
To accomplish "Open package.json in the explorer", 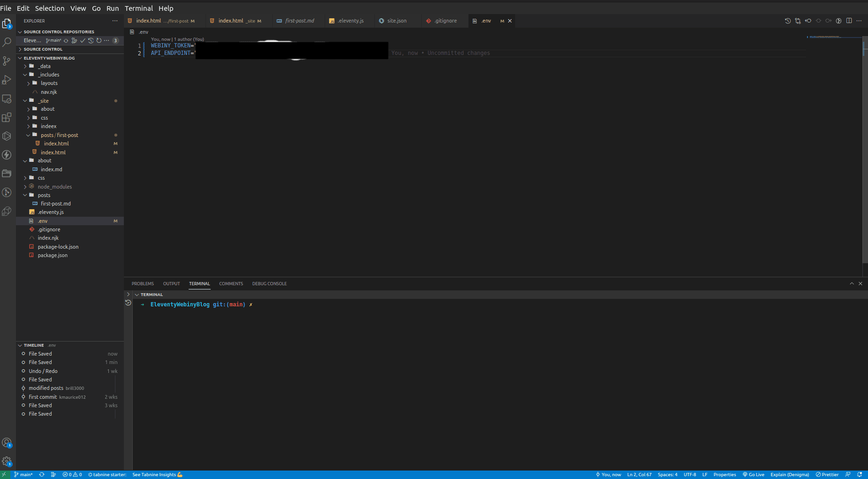I will tap(53, 255).
